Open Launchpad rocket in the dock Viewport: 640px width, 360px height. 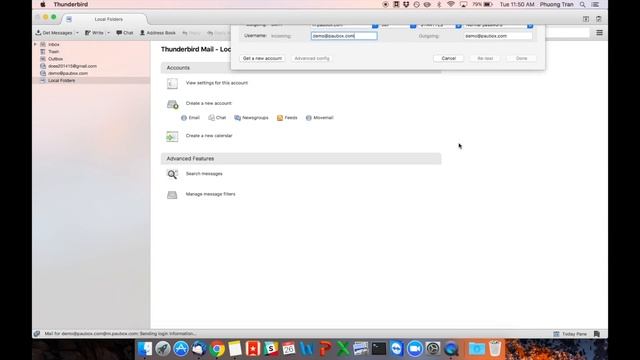(163, 349)
